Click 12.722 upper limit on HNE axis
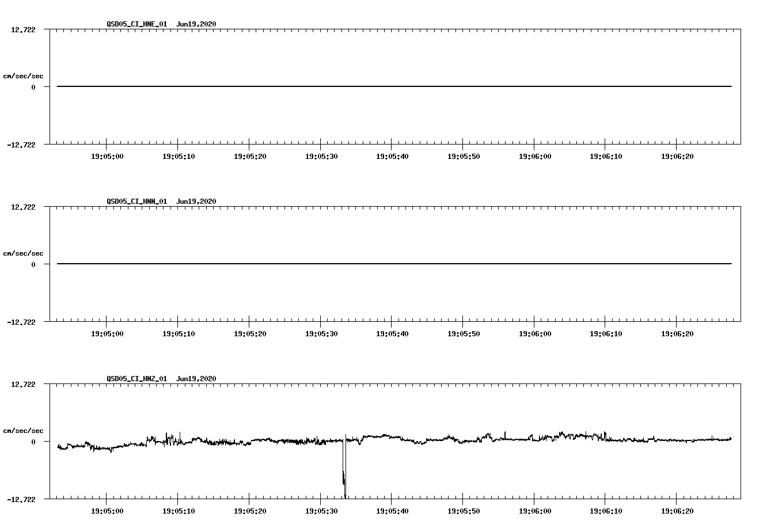782x532 pixels. (x=23, y=30)
